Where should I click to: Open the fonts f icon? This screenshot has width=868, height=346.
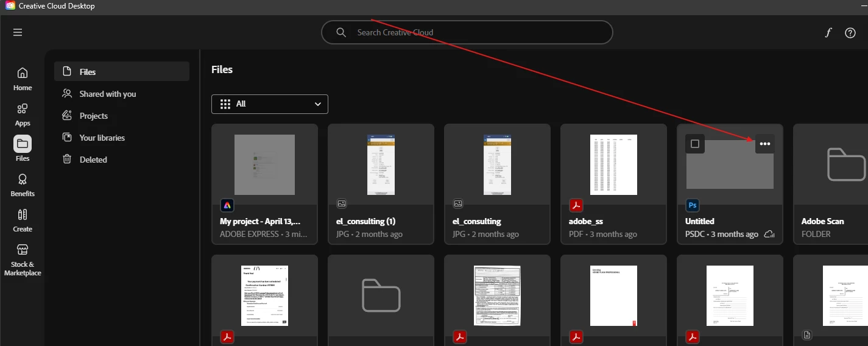[828, 33]
